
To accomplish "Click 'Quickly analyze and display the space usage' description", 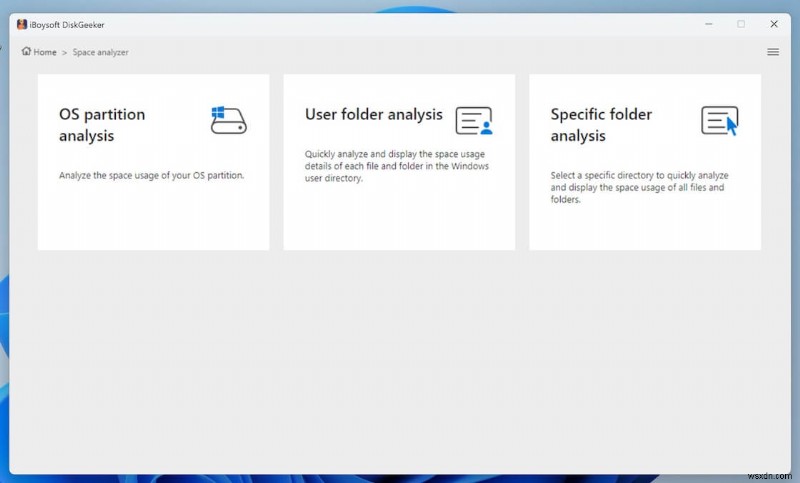I will (397, 166).
